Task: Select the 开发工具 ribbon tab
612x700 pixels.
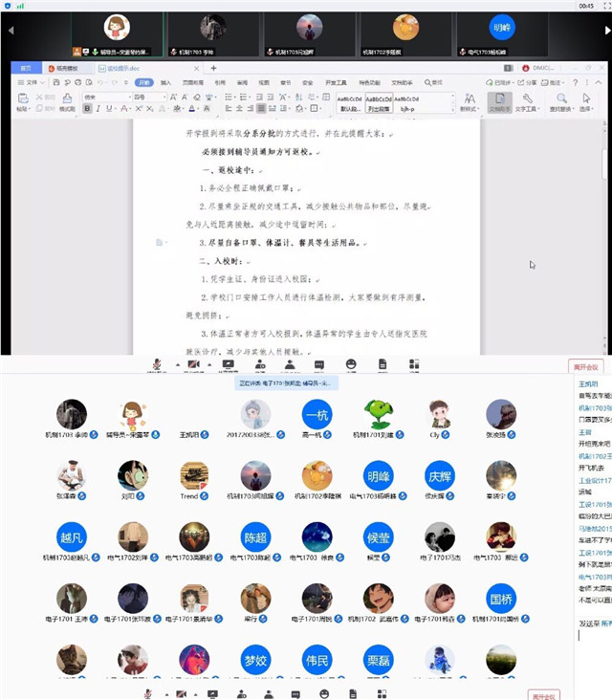Action: click(336, 82)
